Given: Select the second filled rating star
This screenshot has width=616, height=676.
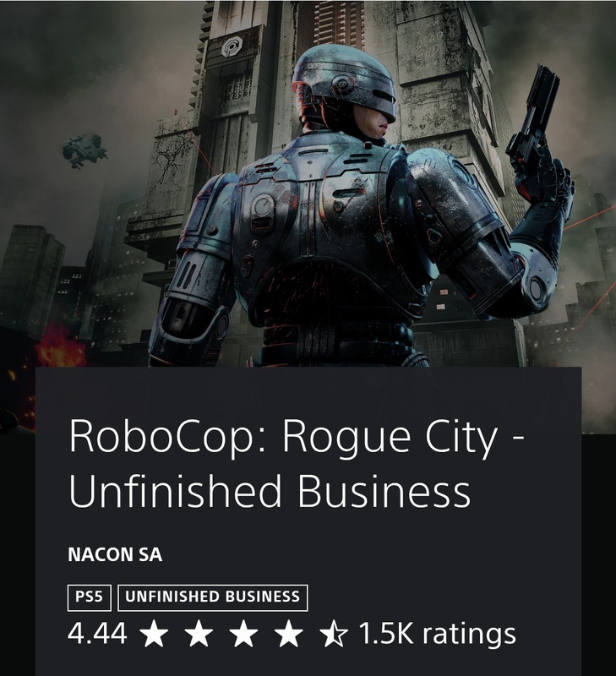Looking at the screenshot, I should coord(199,635).
